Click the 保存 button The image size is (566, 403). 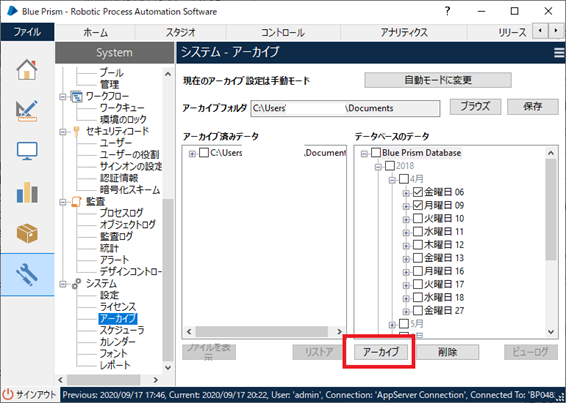click(x=533, y=107)
